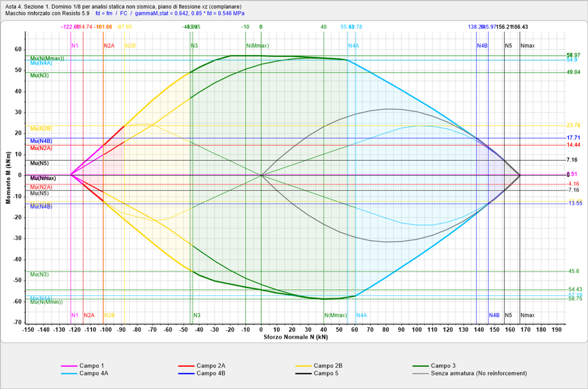Click the yellow top value -87.95

124,27
